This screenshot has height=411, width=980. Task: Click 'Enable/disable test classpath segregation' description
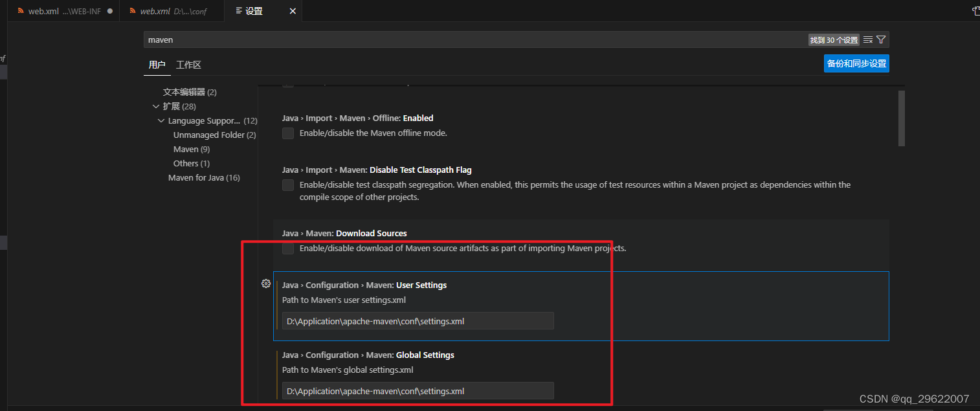click(575, 191)
